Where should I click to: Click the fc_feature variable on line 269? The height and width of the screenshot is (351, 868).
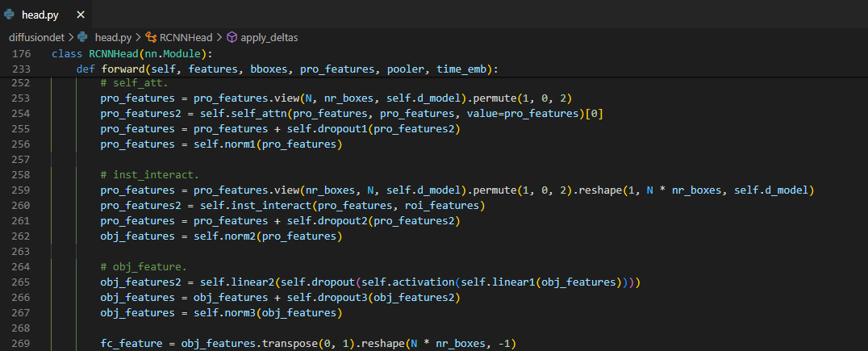[x=130, y=344]
